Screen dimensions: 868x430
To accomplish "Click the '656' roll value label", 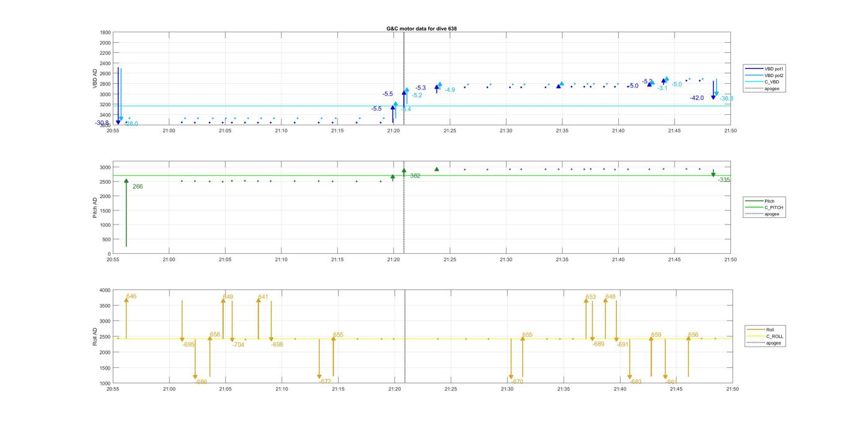I will pyautogui.click(x=693, y=335).
